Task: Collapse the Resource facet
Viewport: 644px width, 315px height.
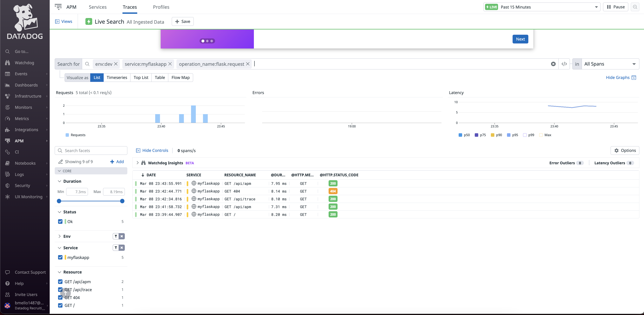Action: pos(60,272)
